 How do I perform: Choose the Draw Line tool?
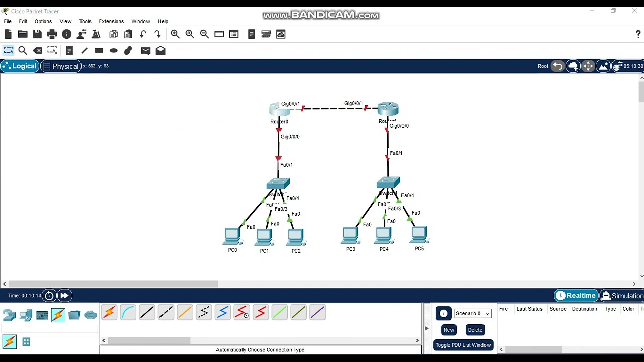[x=84, y=50]
